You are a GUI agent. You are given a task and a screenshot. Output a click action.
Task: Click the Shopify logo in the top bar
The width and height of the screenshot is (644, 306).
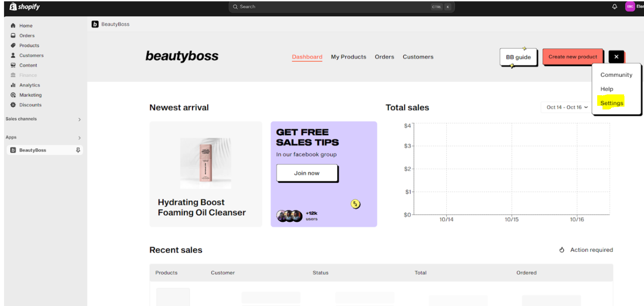click(24, 7)
